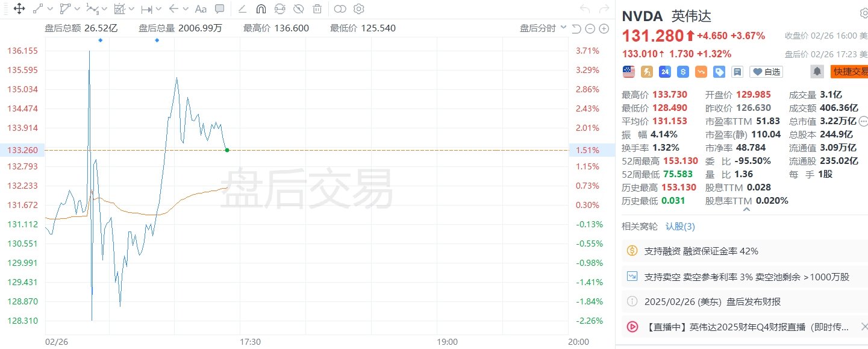Click the blue 24-hour trading icon
Viewport: 868px width, 349px height.
point(665,72)
